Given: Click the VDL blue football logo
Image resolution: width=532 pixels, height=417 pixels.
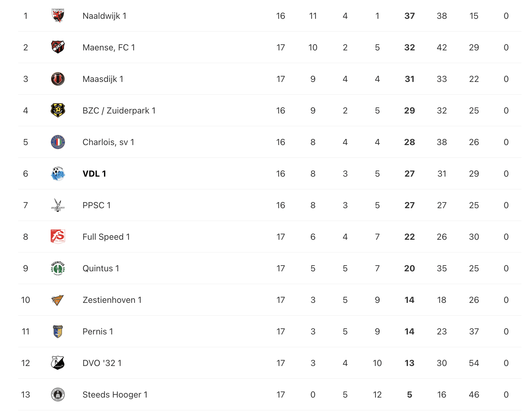Looking at the screenshot, I should tap(58, 173).
